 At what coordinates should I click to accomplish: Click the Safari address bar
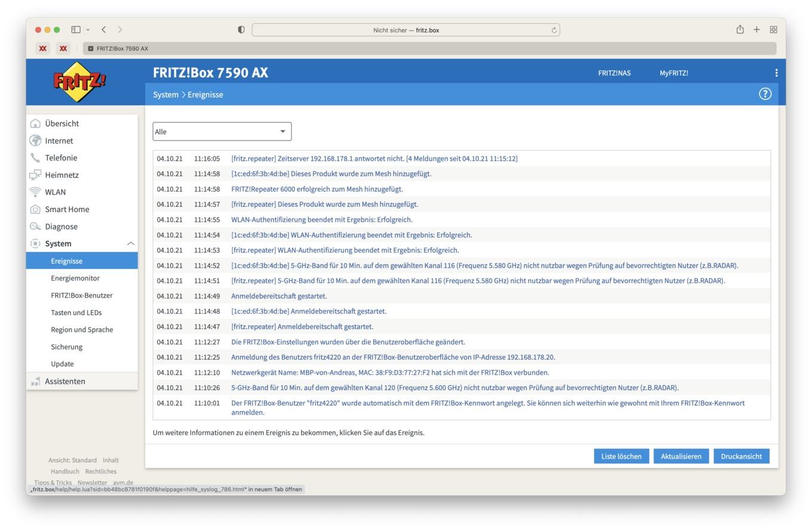(406, 30)
